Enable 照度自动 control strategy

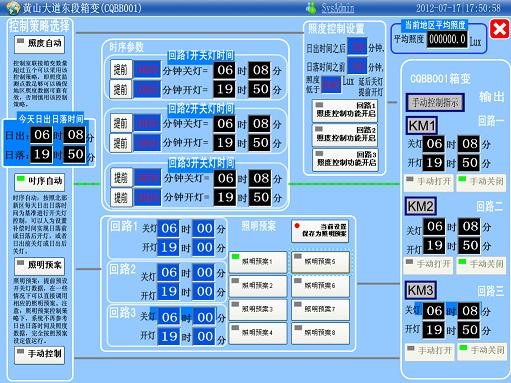click(x=39, y=44)
